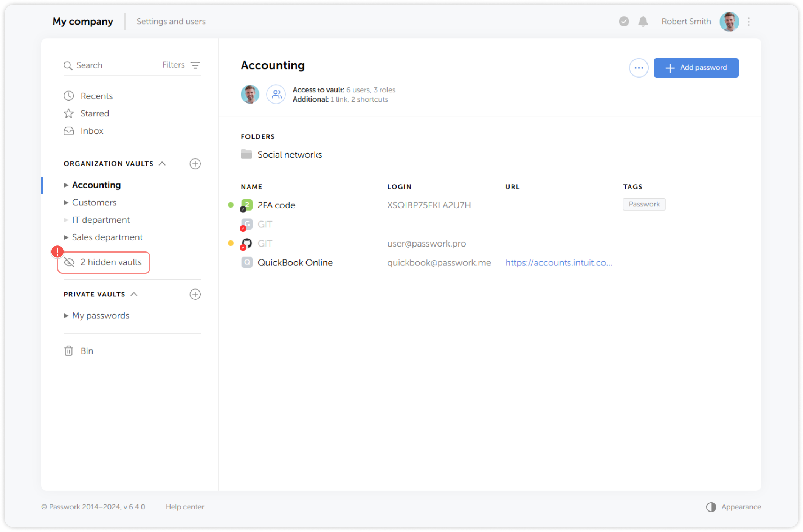
Task: Open the Bin
Action: (87, 351)
